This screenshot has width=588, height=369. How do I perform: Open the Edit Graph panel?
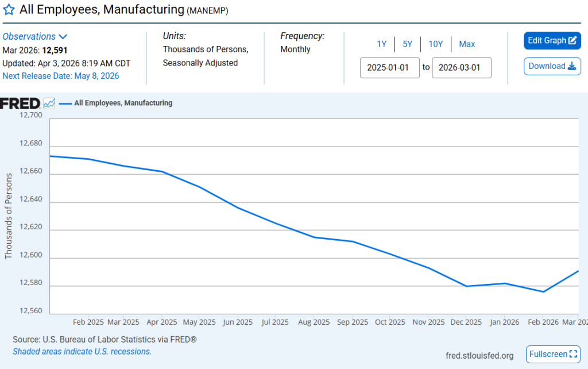click(x=552, y=41)
